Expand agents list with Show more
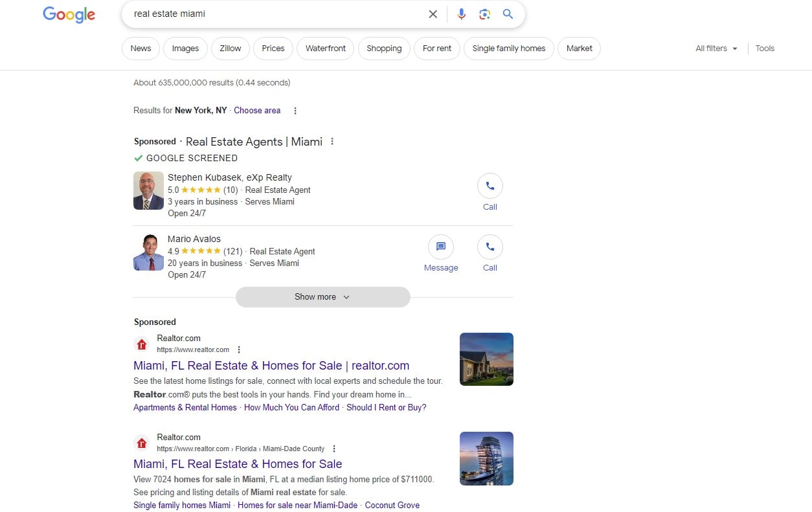The width and height of the screenshot is (812, 512). [x=322, y=297]
